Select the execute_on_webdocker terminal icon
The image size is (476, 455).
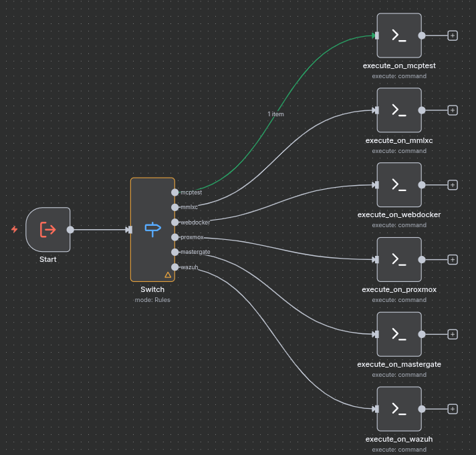[399, 185]
